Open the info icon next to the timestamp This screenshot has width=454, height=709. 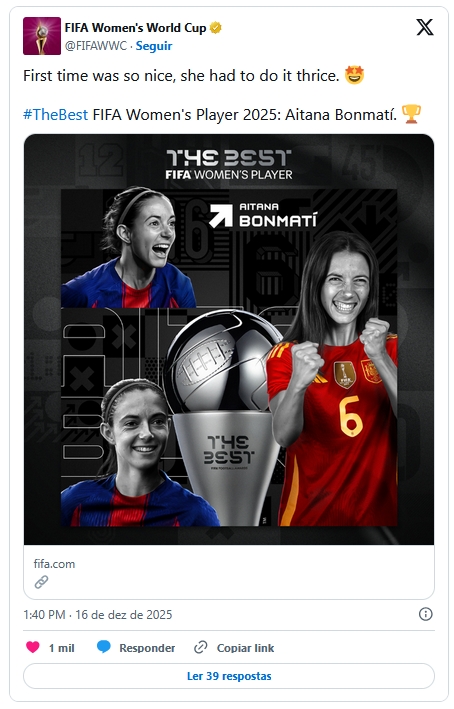tap(426, 614)
